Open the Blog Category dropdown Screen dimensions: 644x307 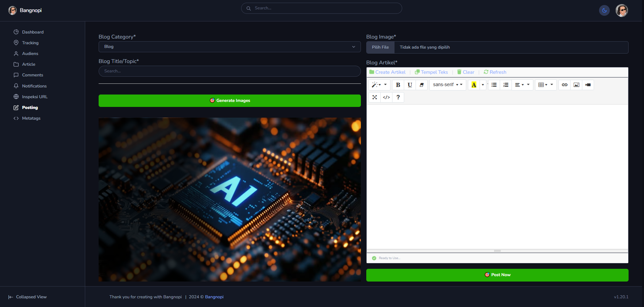pos(229,47)
